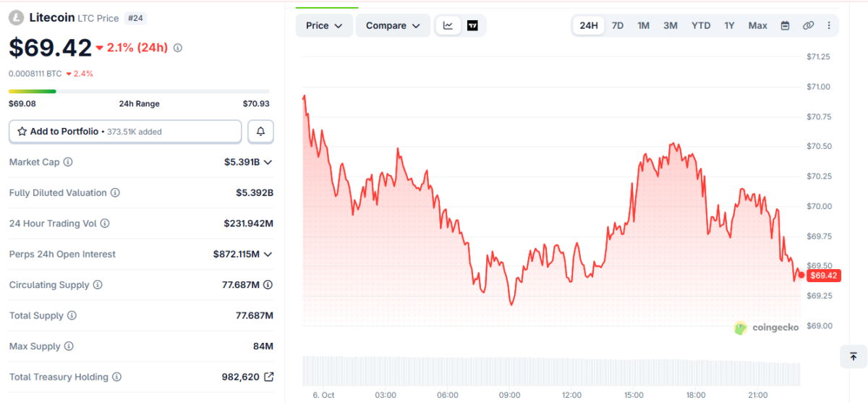This screenshot has height=403, width=868.
Task: Click the 6. Oct date axis label
Action: pyautogui.click(x=323, y=395)
